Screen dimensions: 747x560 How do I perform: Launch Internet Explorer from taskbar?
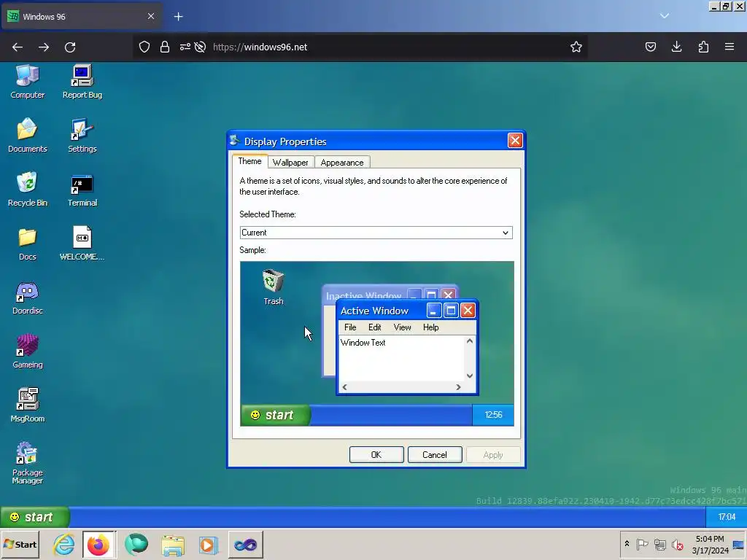[64, 544]
